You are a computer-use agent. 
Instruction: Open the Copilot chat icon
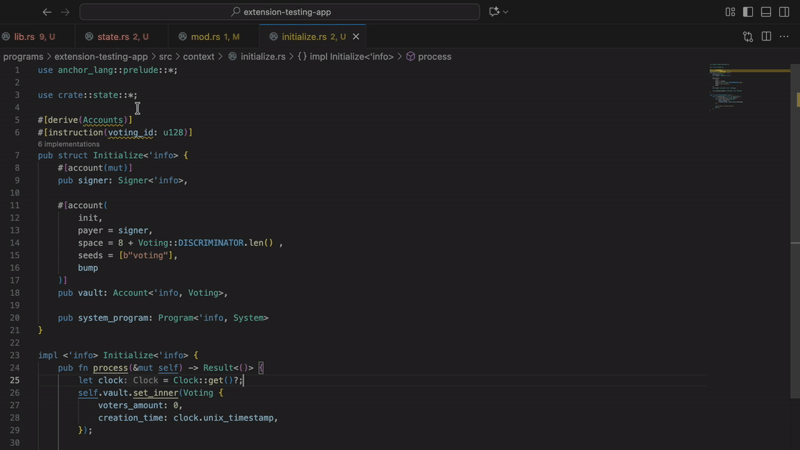tap(493, 12)
